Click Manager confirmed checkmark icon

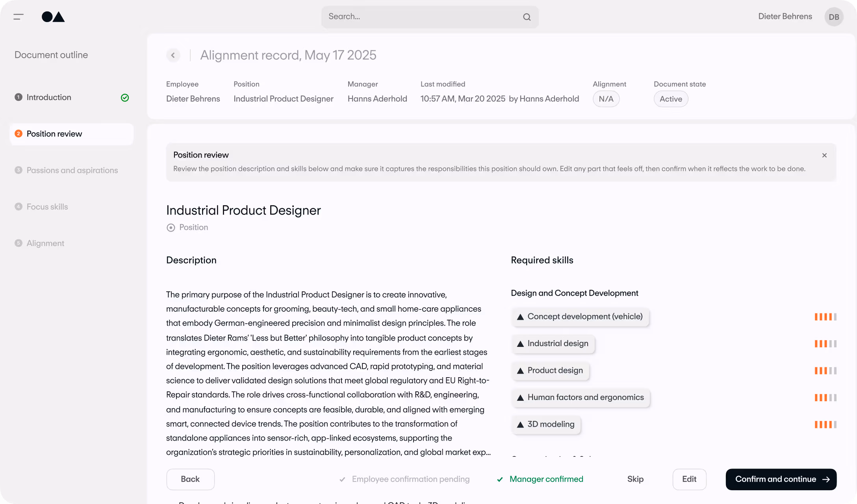click(x=500, y=479)
